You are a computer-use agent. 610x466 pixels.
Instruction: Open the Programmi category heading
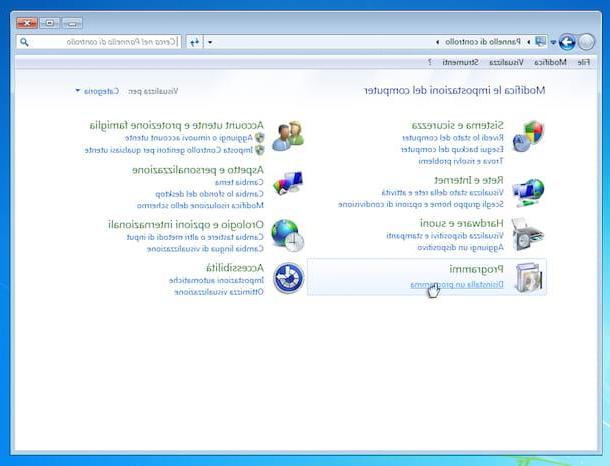[x=476, y=269]
